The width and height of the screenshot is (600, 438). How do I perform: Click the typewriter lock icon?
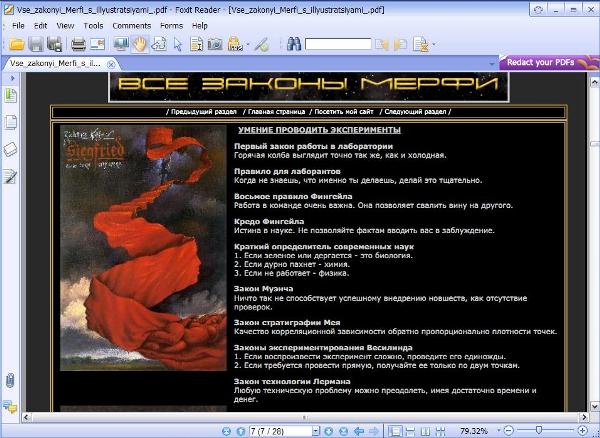[235, 44]
